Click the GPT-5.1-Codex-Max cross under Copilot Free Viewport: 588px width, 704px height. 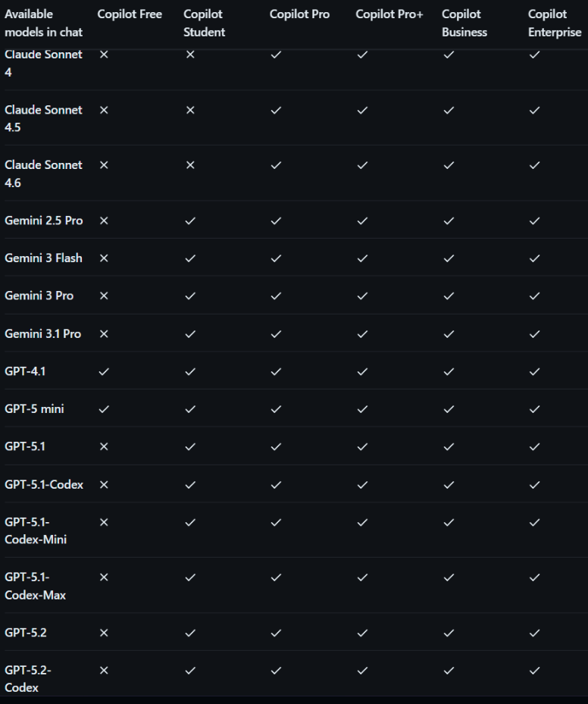104,577
